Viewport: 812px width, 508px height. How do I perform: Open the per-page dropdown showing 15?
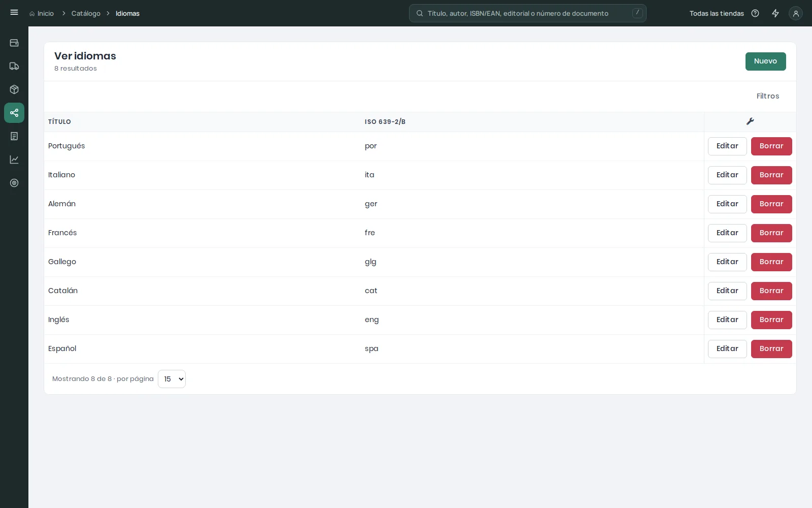[172, 379]
